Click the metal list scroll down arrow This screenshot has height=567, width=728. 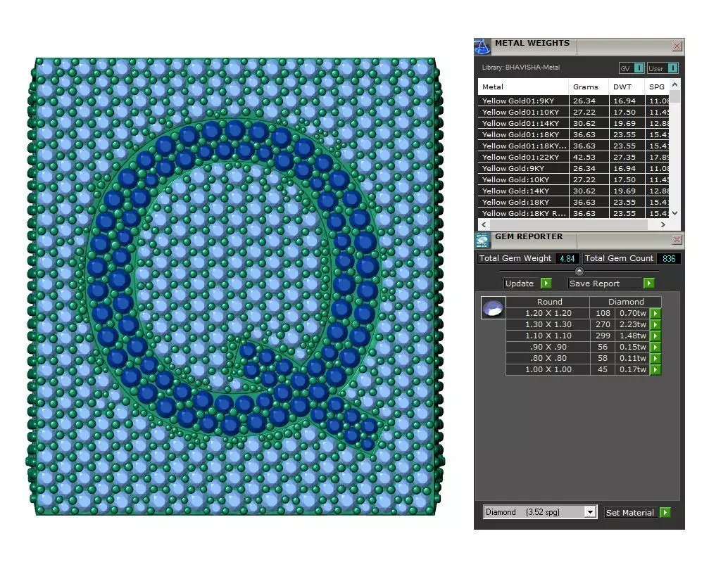coord(675,213)
